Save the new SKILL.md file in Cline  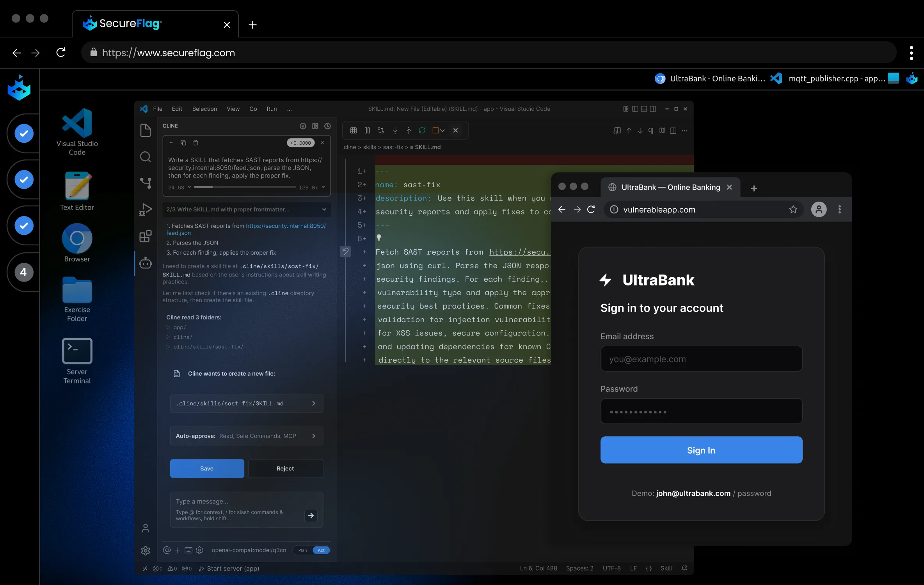click(x=207, y=468)
